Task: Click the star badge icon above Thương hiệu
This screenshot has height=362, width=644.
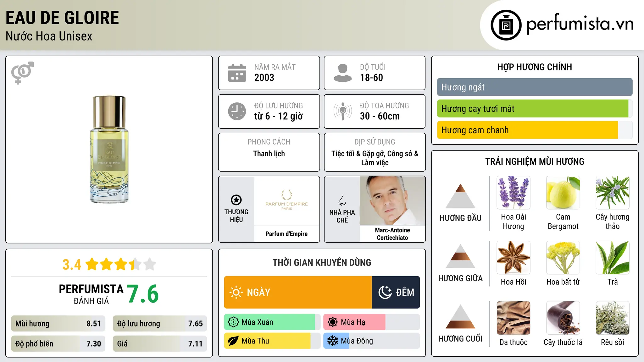Action: (x=236, y=200)
